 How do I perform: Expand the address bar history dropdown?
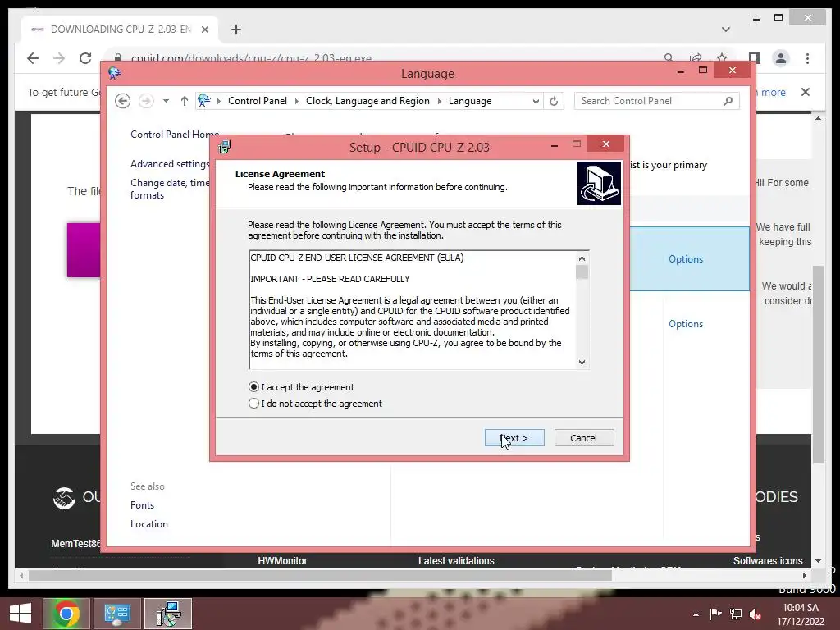pyautogui.click(x=535, y=101)
